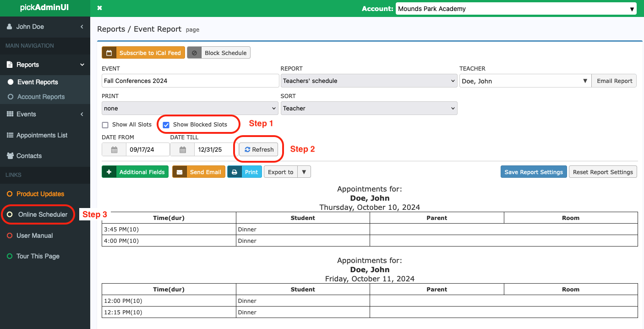
Task: Click the Print printer icon
Action: [235, 172]
